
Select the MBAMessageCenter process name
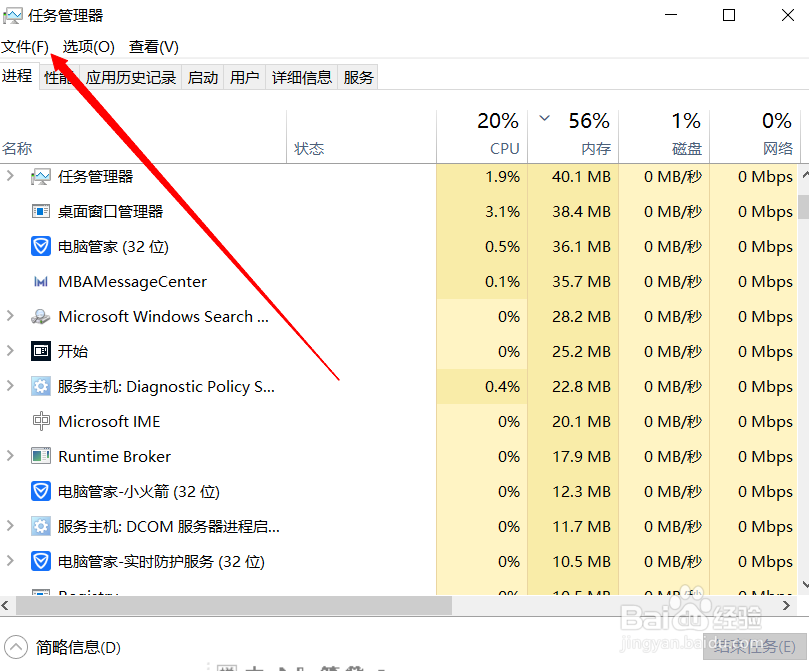[133, 282]
